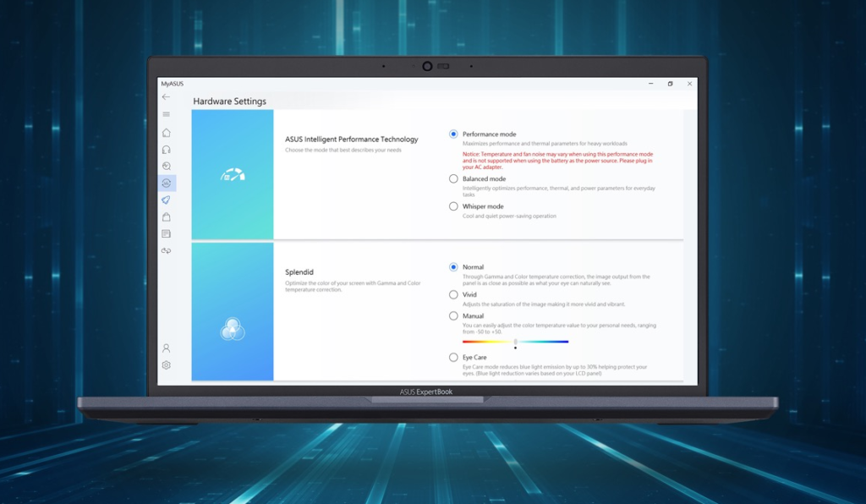Open the settings gear in sidebar
Screen dimensions: 866x504
coord(167,365)
